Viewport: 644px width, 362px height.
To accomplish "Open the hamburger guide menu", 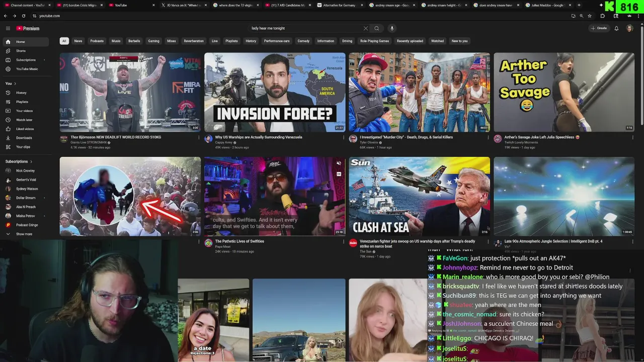I will click(8, 28).
